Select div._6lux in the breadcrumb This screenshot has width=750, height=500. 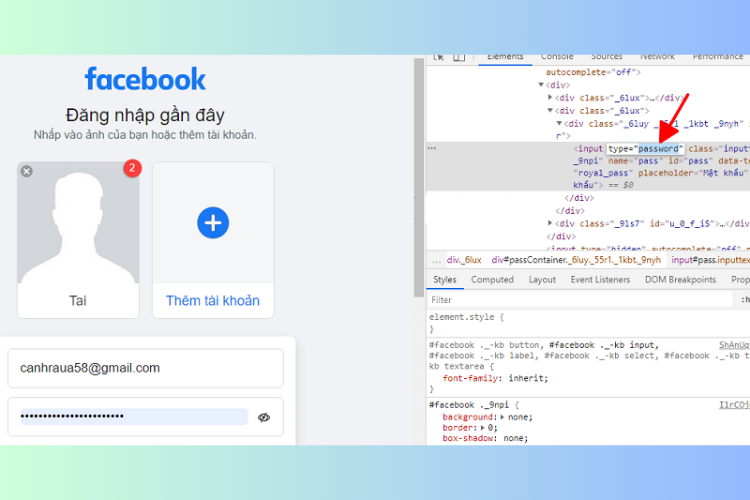[464, 260]
